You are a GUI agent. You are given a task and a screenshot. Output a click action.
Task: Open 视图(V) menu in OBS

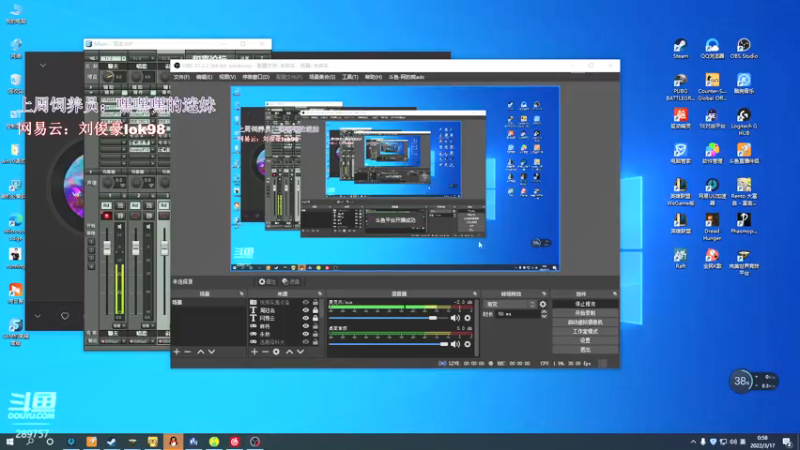coord(227,77)
